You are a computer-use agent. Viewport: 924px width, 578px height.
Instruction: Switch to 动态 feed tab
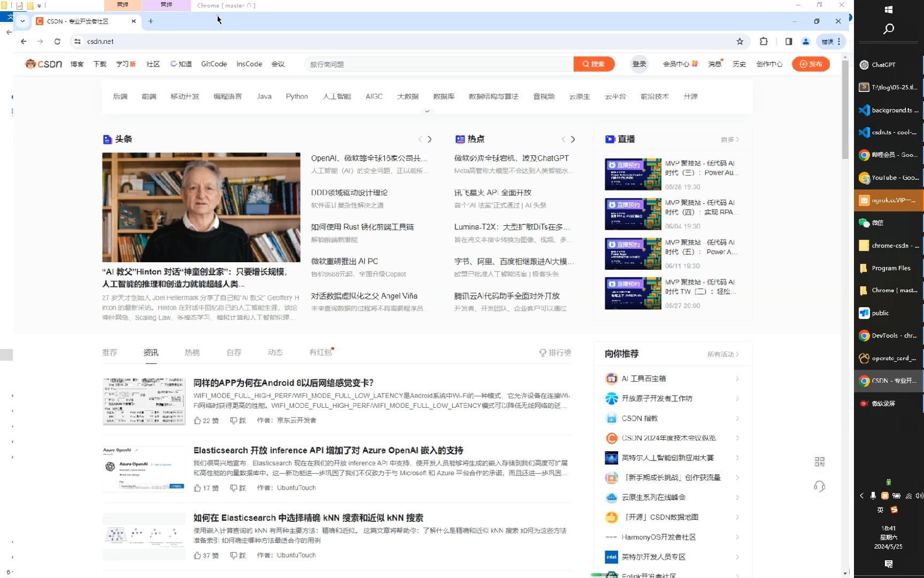coord(275,353)
